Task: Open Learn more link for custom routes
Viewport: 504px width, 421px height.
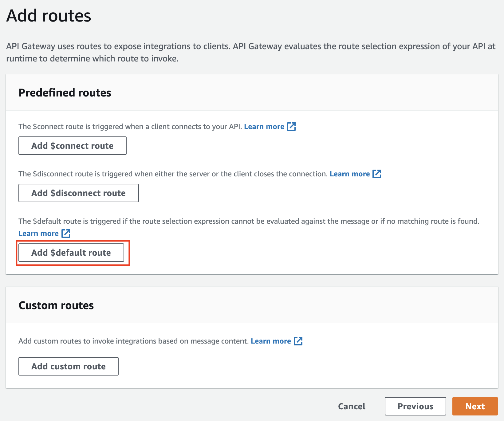Action: 271,341
